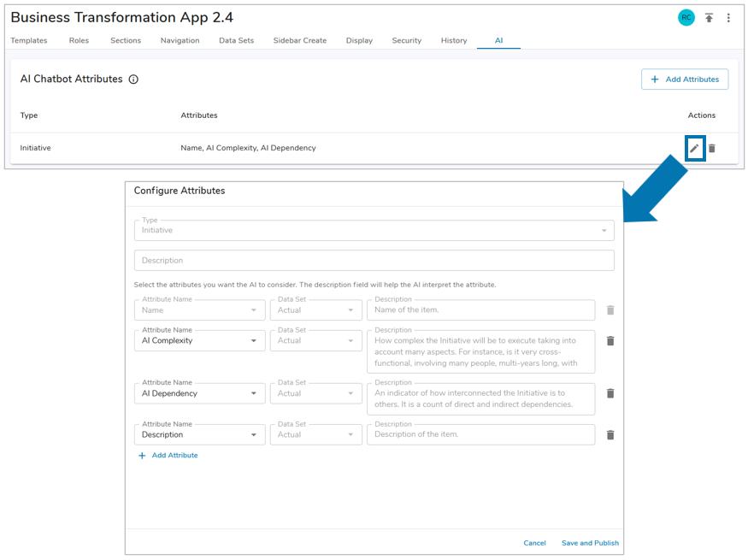Open the Sidebar Create tab
Screen dimensions: 748x560
pyautogui.click(x=299, y=40)
